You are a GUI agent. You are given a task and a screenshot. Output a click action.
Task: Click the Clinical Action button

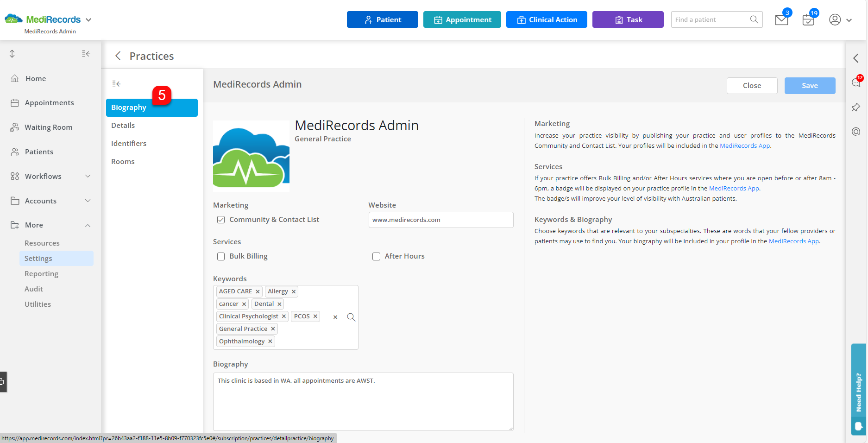pyautogui.click(x=547, y=19)
